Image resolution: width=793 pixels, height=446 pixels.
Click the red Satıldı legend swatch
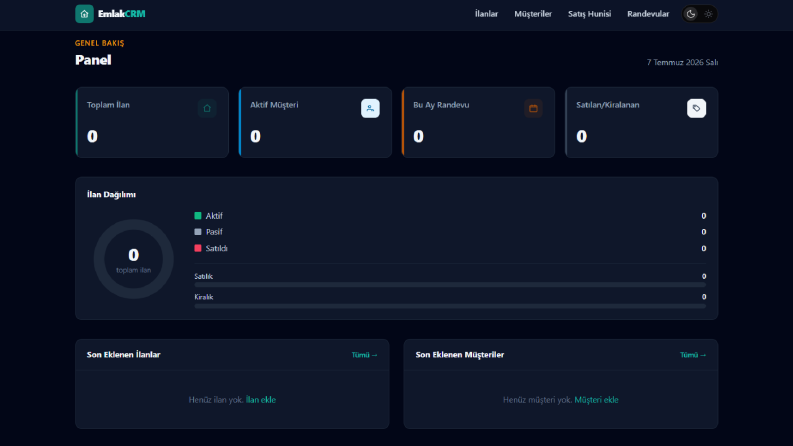click(x=198, y=248)
